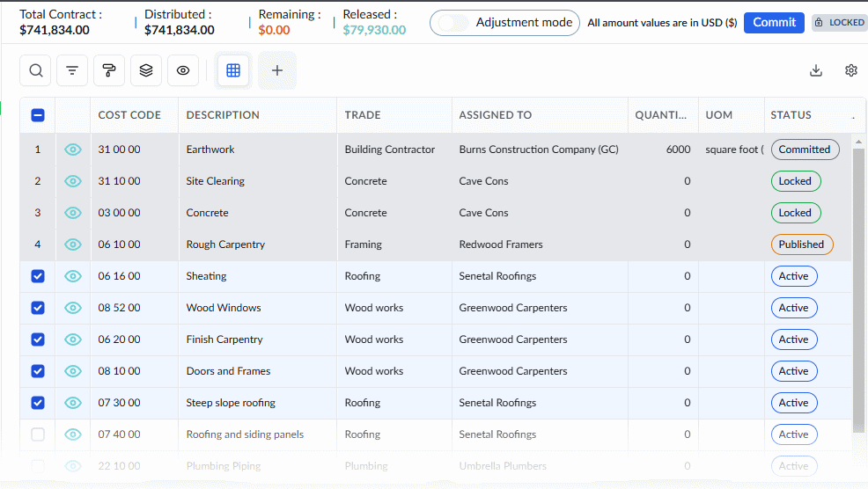Viewport: 868px width, 489px height.
Task: Uncheck the Steep slope roofing checkbox
Action: [38, 403]
